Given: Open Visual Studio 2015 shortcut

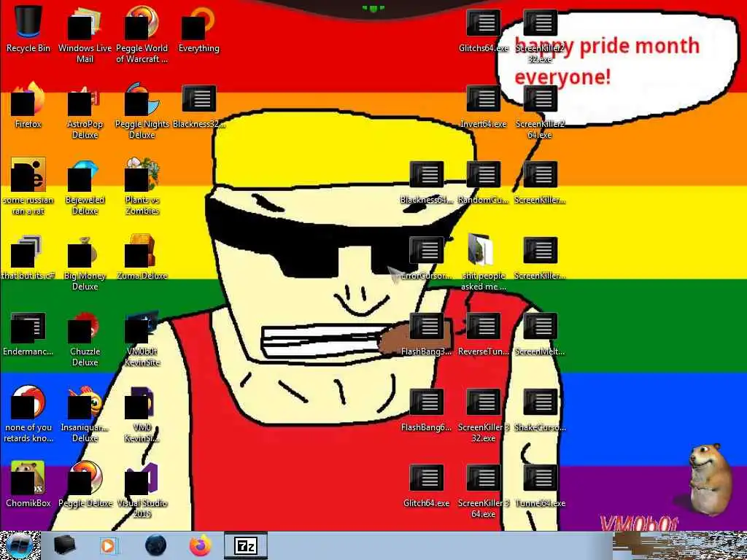Looking at the screenshot, I should (x=142, y=489).
